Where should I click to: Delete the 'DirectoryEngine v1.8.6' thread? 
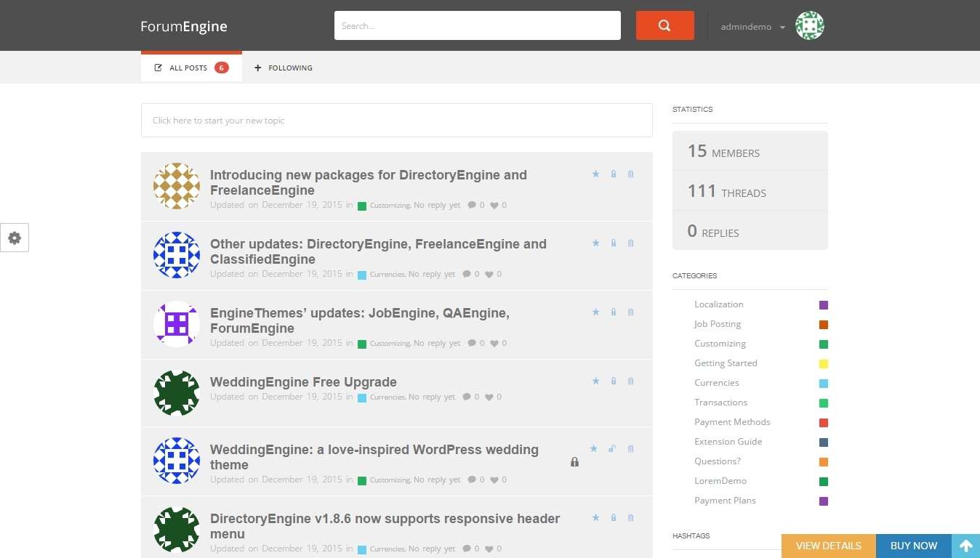coord(630,518)
